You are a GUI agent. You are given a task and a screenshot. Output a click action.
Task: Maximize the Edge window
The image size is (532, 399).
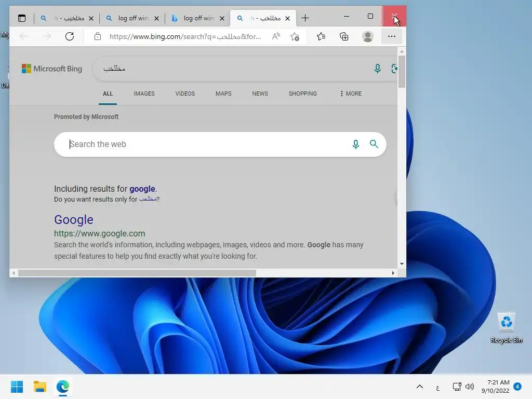370,16
